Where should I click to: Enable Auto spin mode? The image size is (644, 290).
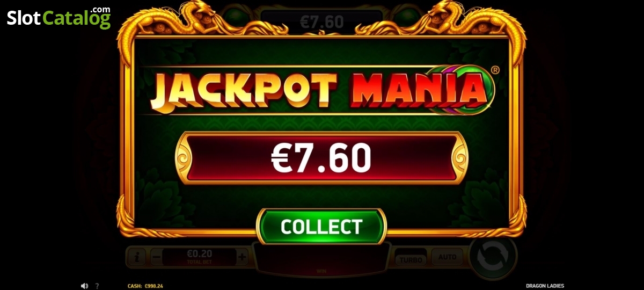pyautogui.click(x=447, y=258)
